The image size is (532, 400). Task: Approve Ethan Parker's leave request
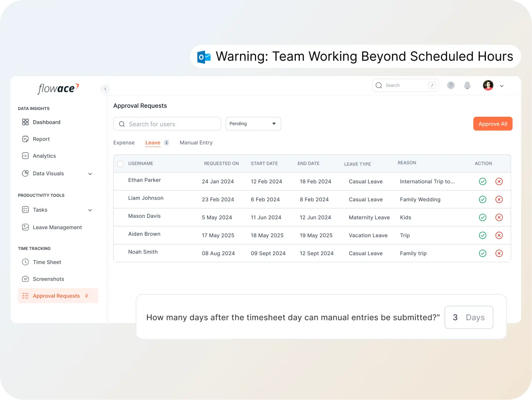pyautogui.click(x=482, y=182)
